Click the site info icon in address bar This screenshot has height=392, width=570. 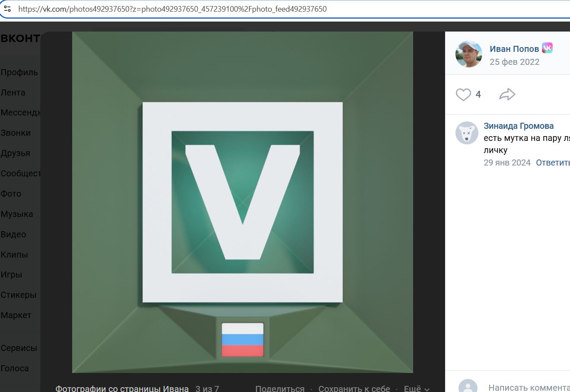tap(7, 8)
